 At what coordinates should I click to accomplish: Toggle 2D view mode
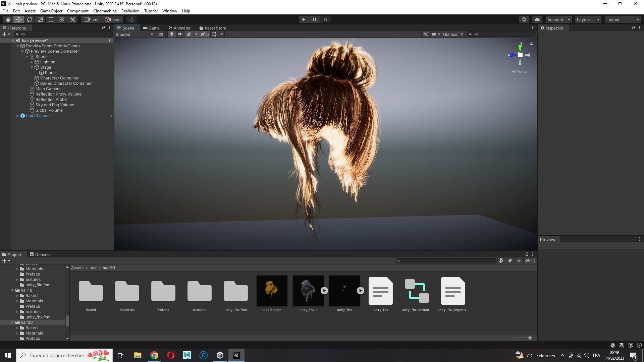coord(161,34)
